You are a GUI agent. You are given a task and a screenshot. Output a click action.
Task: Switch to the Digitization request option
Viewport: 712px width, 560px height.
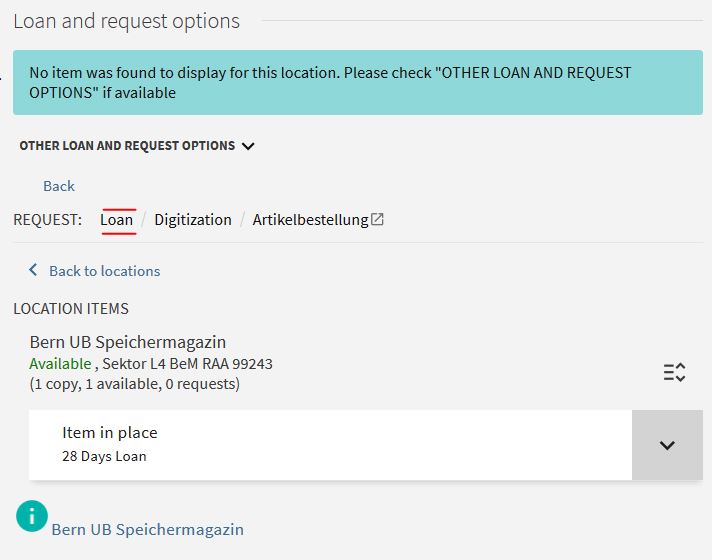[x=193, y=220]
